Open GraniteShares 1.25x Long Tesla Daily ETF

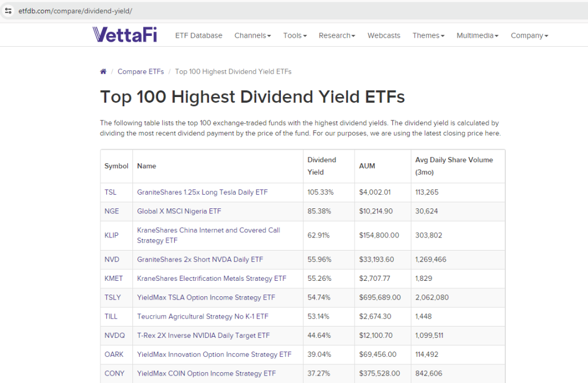(x=202, y=192)
